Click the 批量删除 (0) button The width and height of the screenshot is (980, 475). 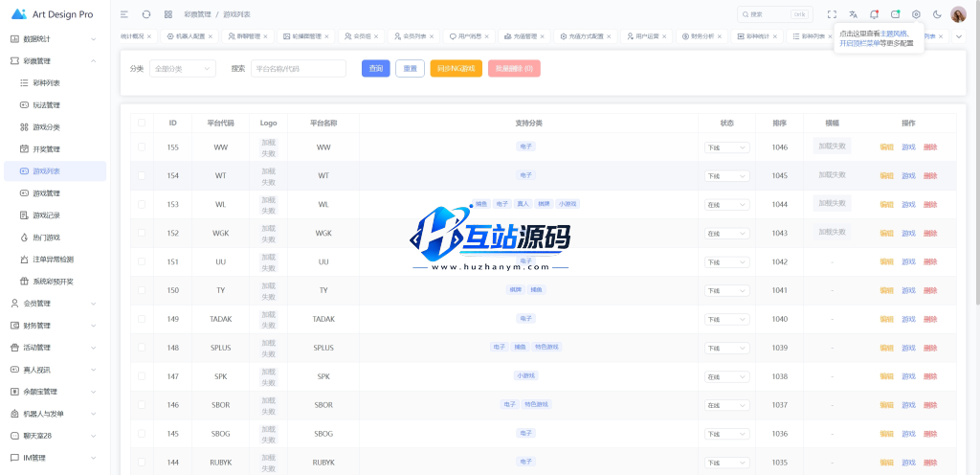pyautogui.click(x=514, y=69)
